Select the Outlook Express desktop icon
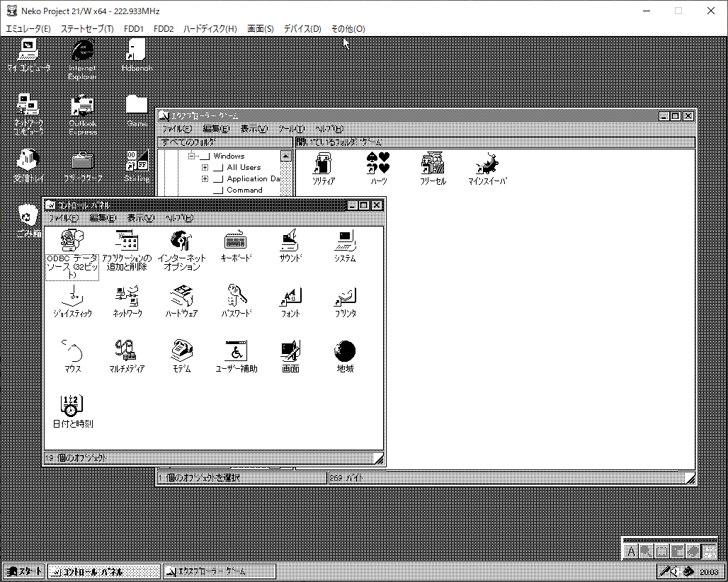 click(x=83, y=115)
